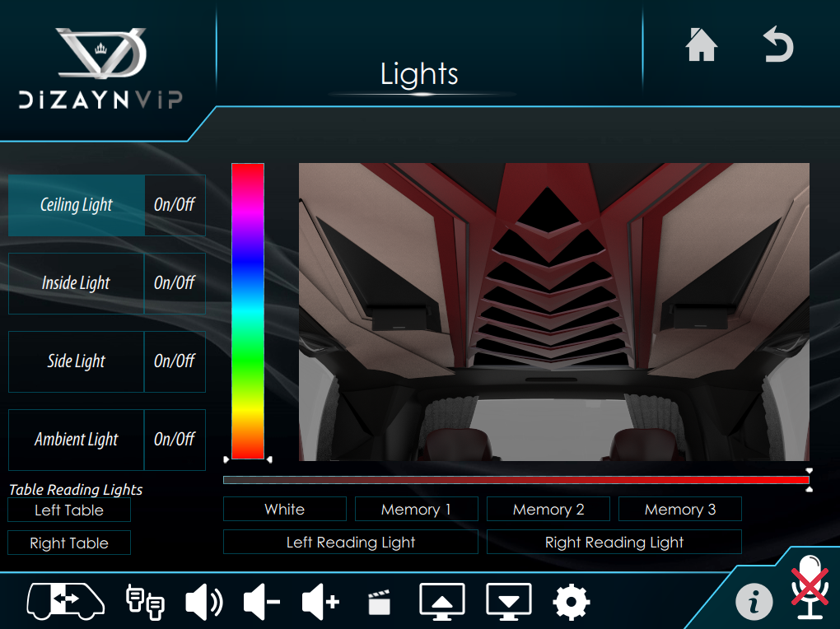
Task: Click the volume up icon
Action: [320, 603]
